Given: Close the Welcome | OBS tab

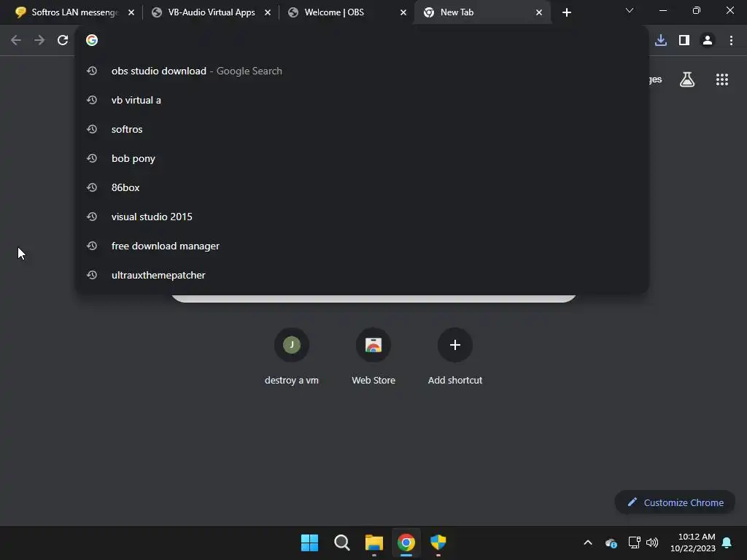Looking at the screenshot, I should [403, 12].
